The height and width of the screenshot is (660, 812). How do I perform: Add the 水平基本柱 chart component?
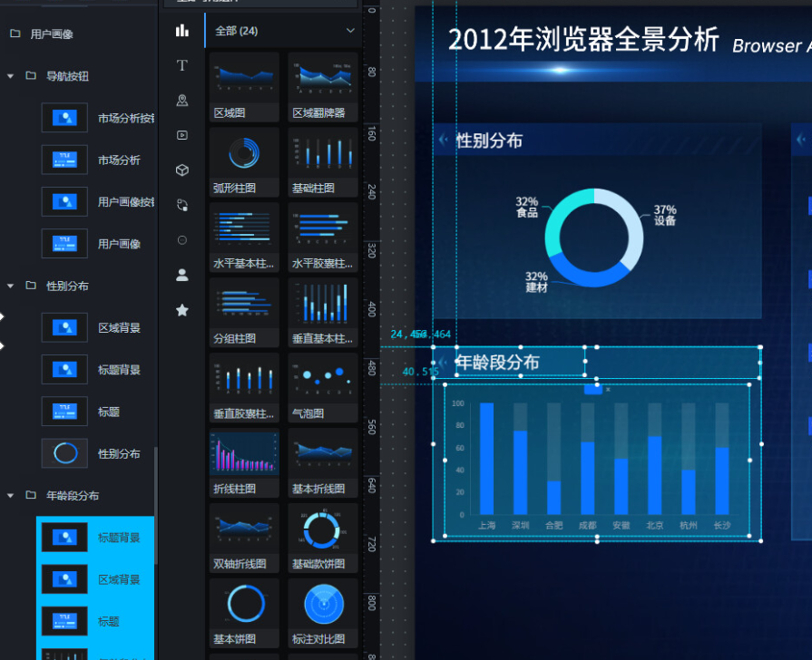click(244, 238)
